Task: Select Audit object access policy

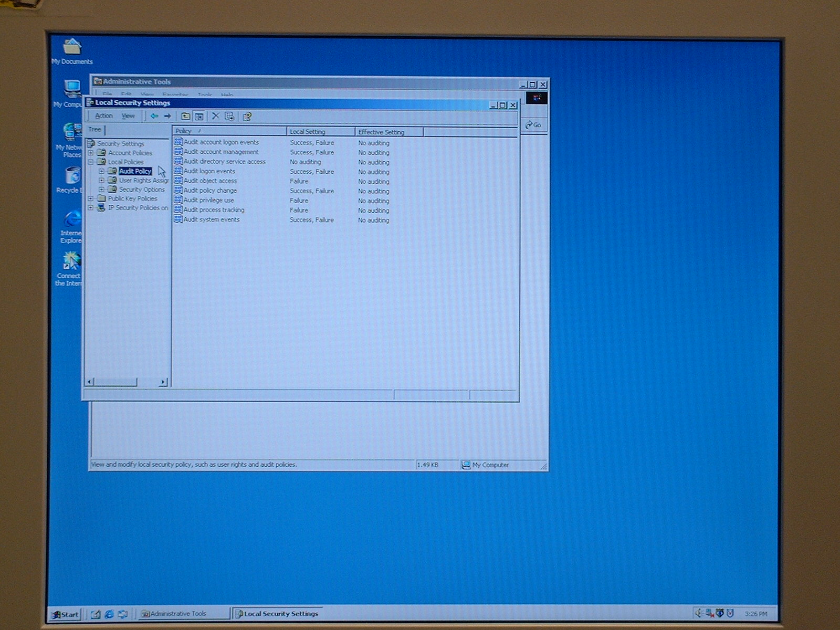Action: 210,181
